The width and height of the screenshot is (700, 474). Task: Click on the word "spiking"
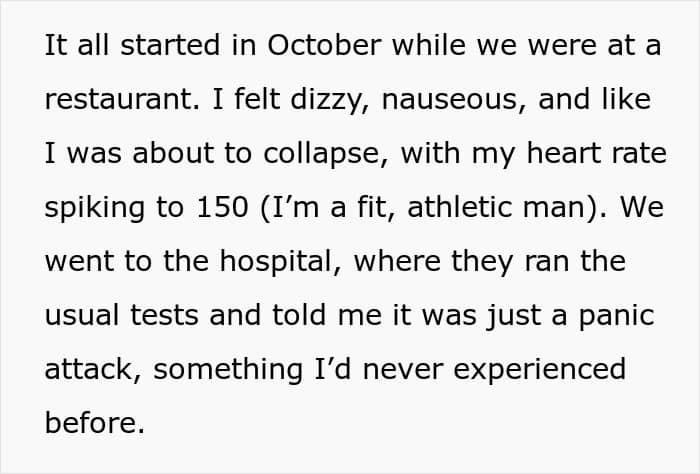(x=95, y=208)
